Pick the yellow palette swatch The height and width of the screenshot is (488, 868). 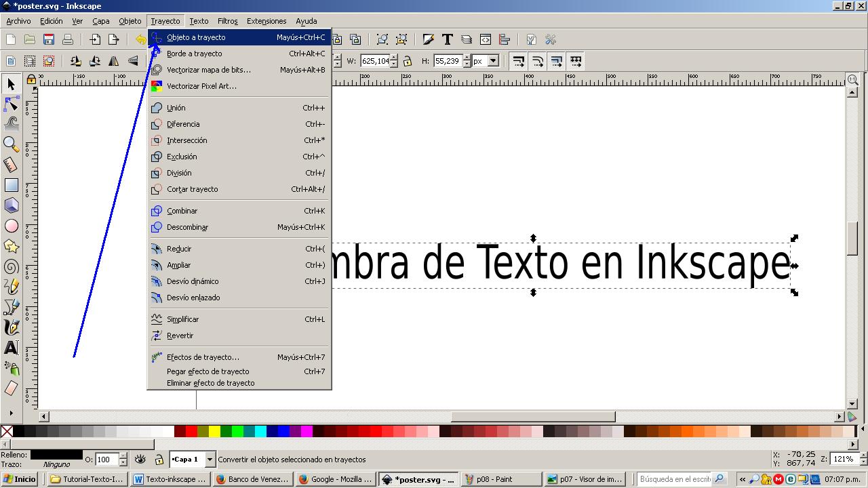tap(214, 431)
